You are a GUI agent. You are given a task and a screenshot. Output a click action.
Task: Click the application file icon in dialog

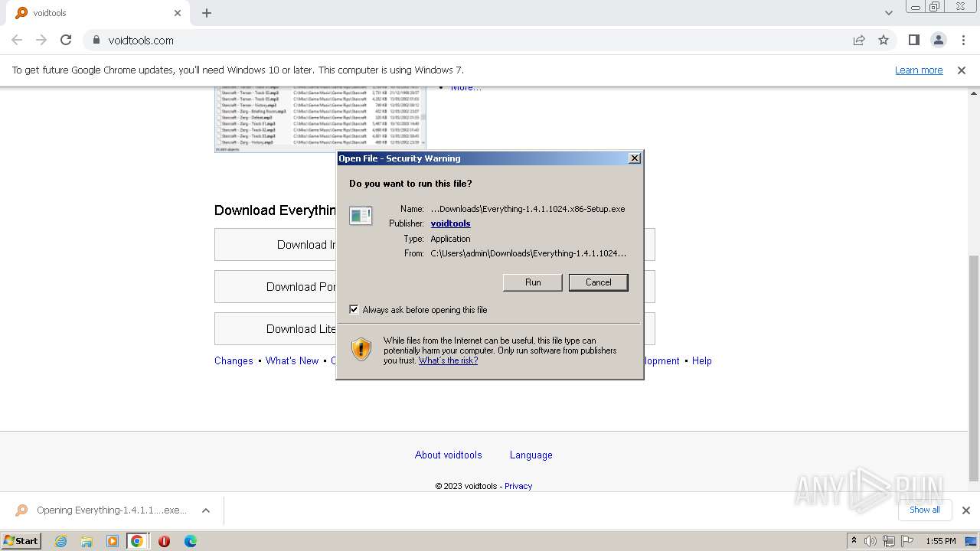coord(361,216)
